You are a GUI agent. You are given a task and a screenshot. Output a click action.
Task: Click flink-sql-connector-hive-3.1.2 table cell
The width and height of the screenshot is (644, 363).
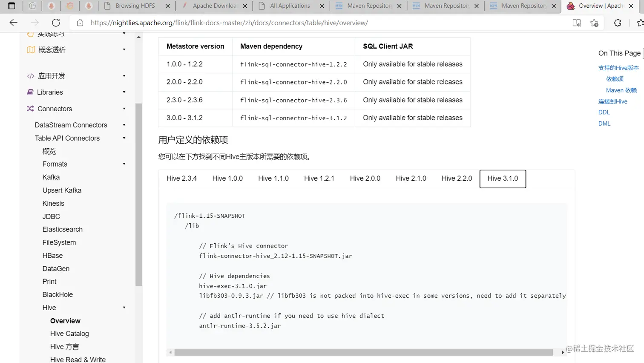point(293,118)
